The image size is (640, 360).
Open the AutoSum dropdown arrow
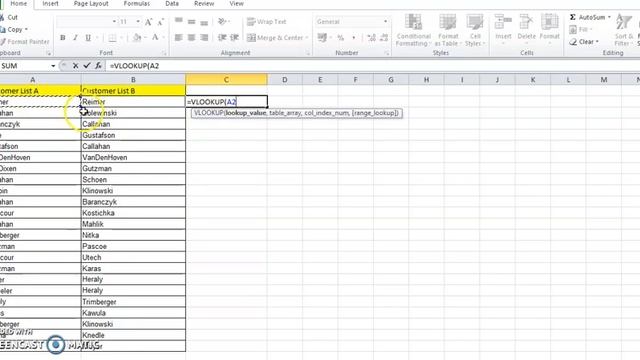point(609,17)
